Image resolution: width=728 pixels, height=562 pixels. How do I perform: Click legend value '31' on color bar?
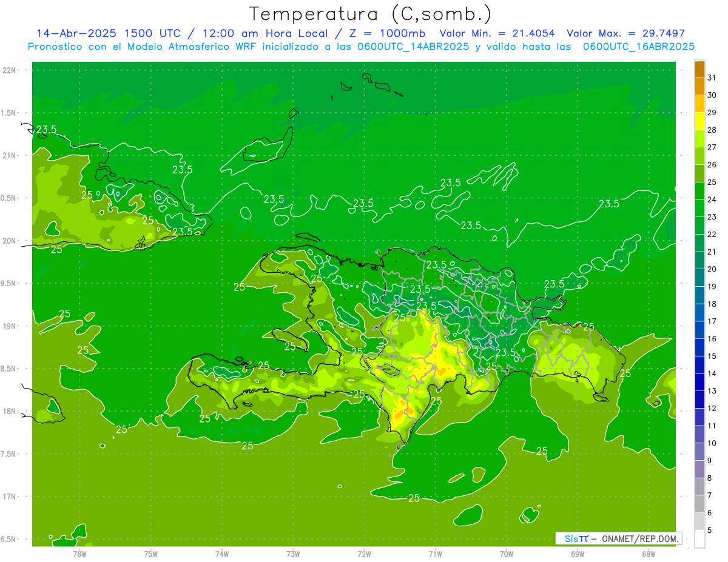coord(712,78)
